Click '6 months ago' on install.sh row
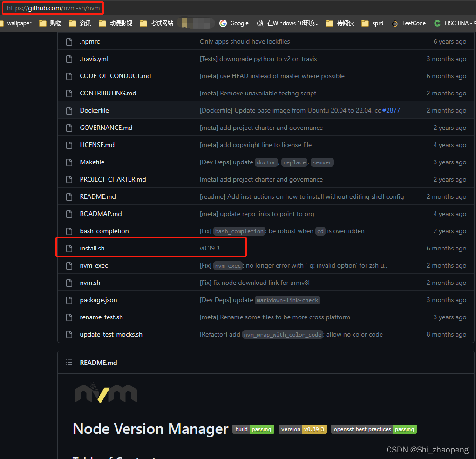The image size is (476, 459). click(x=446, y=249)
